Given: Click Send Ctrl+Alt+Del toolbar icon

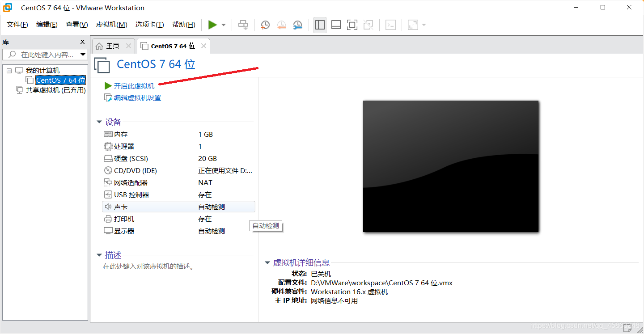Looking at the screenshot, I should click(243, 25).
